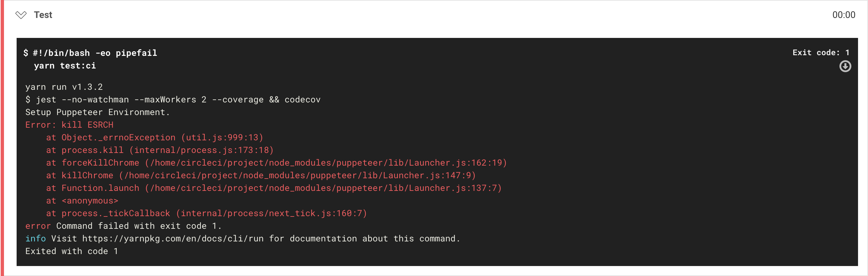Click the killChrome stack trace line

(x=261, y=176)
